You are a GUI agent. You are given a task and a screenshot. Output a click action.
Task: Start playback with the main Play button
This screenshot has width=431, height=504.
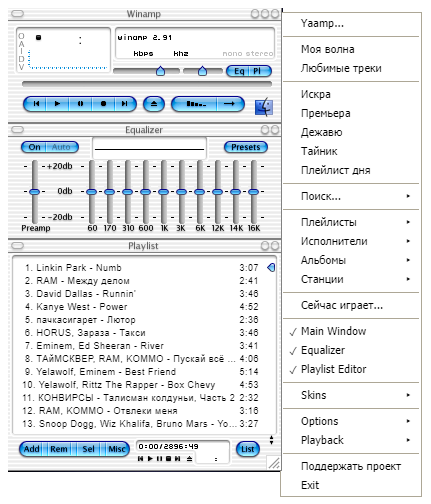pyautogui.click(x=57, y=104)
